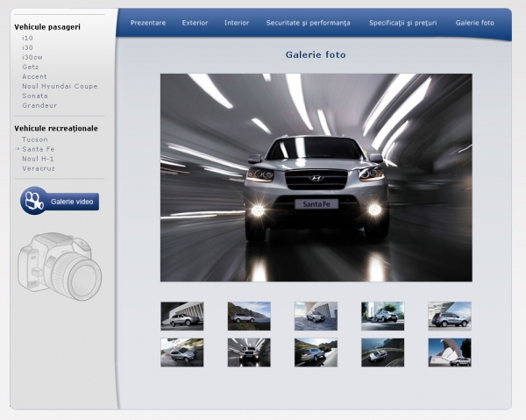Click the Vehicule recreaționale heading
The image size is (526, 420).
(x=56, y=129)
